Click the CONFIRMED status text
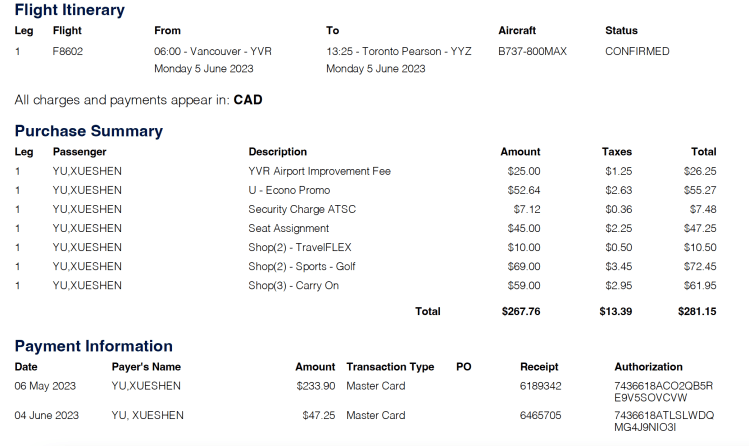The width and height of the screenshot is (749, 446). point(637,51)
